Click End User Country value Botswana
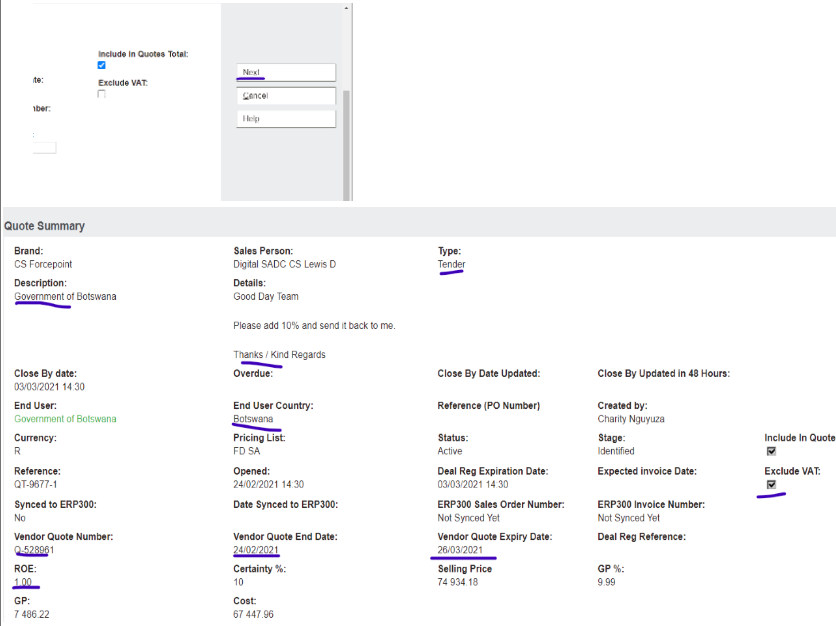This screenshot has height=626, width=836. tap(253, 419)
